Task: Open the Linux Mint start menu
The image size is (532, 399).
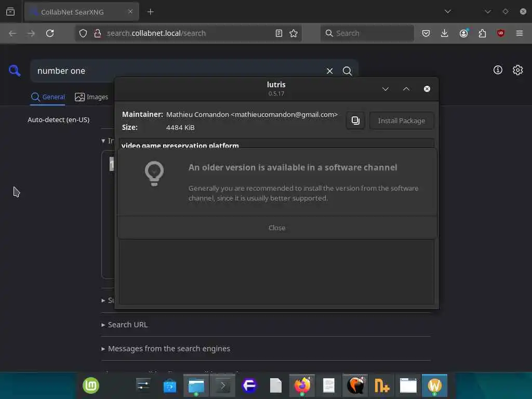Action: click(91, 385)
